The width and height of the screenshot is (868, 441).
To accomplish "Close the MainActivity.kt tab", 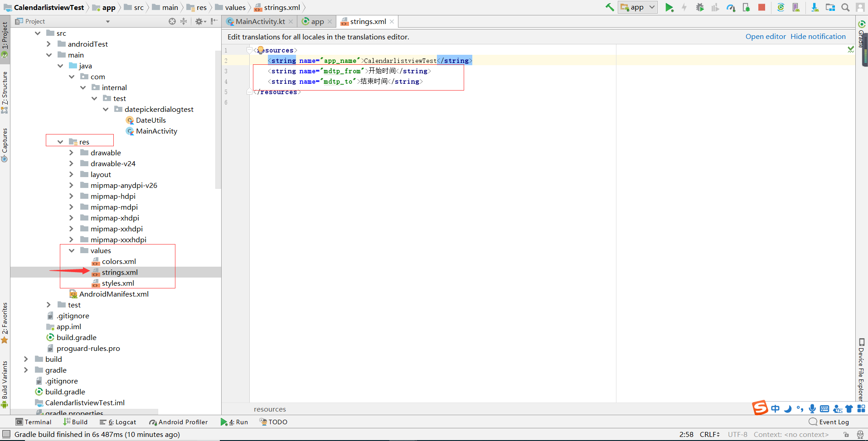I will [x=291, y=22].
